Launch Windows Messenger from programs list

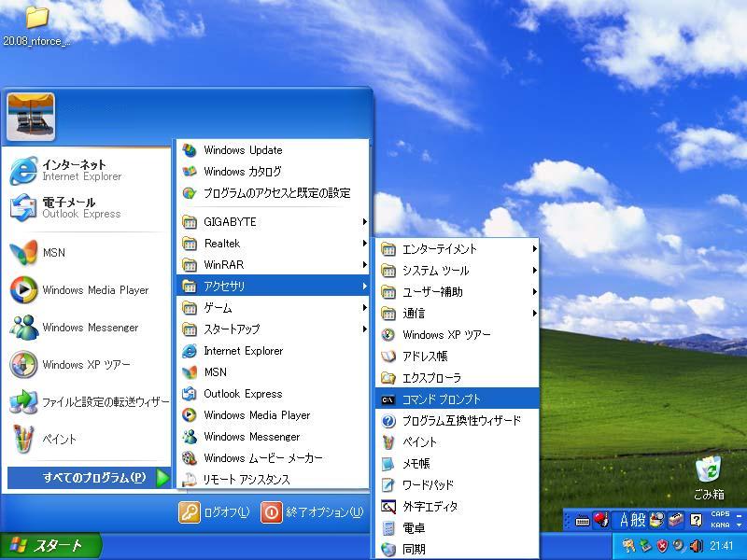[273, 437]
